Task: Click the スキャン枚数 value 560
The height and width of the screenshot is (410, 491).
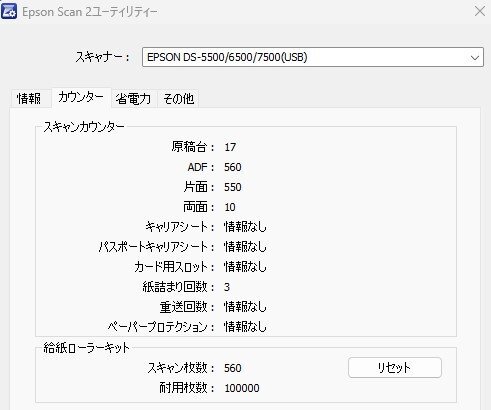Action: 233,368
